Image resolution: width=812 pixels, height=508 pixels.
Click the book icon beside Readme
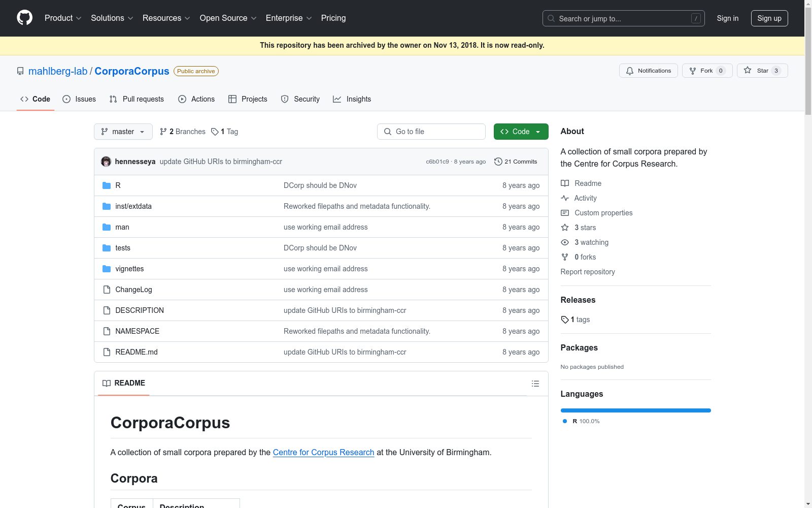565,183
